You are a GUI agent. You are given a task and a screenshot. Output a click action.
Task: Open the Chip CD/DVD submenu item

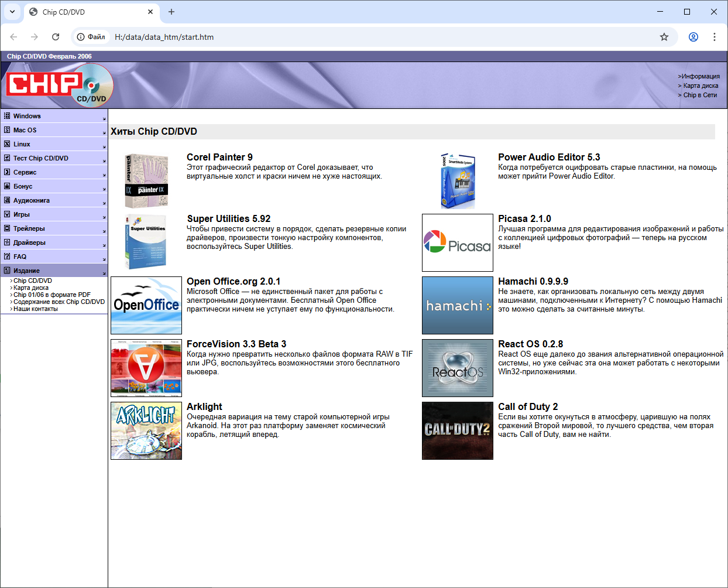tap(33, 281)
